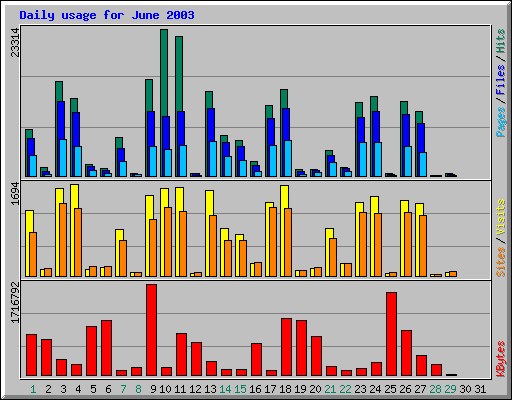Click day 12 on the date axis
The image size is (512, 400).
click(195, 389)
